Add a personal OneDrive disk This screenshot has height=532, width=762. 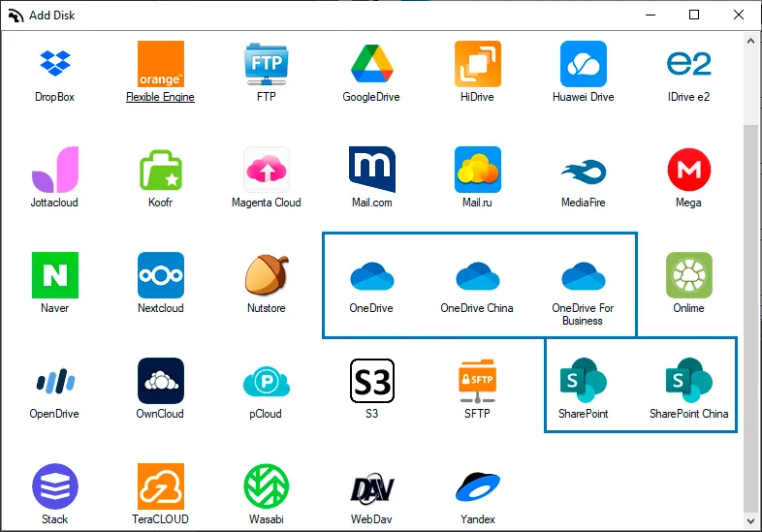click(371, 276)
